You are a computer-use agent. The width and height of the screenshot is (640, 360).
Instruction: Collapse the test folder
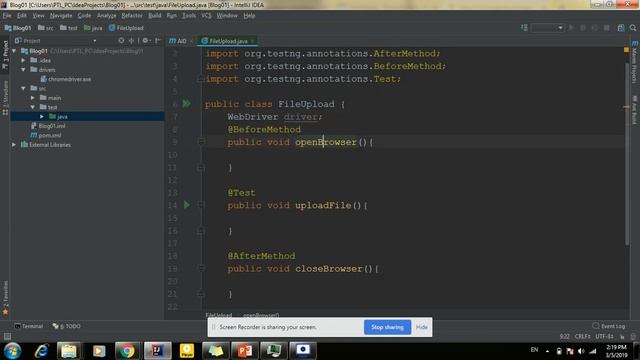coord(33,107)
